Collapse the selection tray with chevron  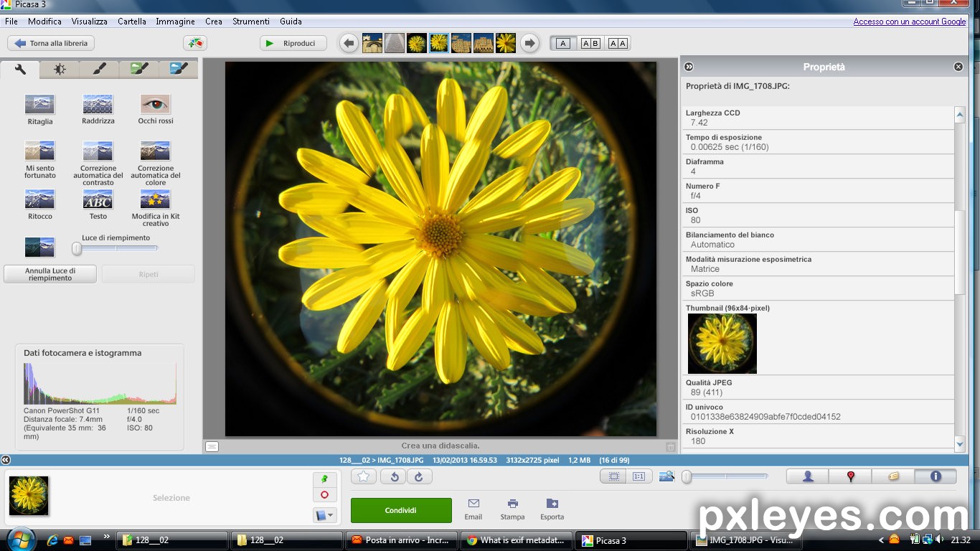point(5,460)
